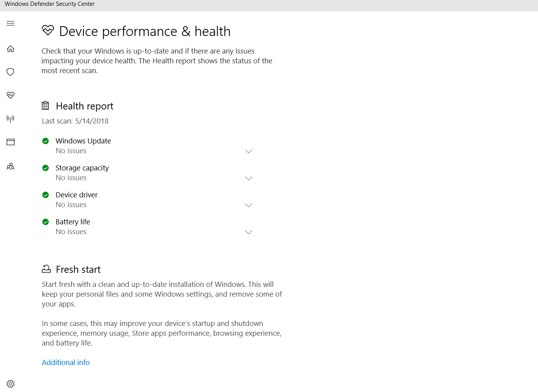The width and height of the screenshot is (538, 392).
Task: Click the Settings gear icon
Action: click(x=10, y=383)
